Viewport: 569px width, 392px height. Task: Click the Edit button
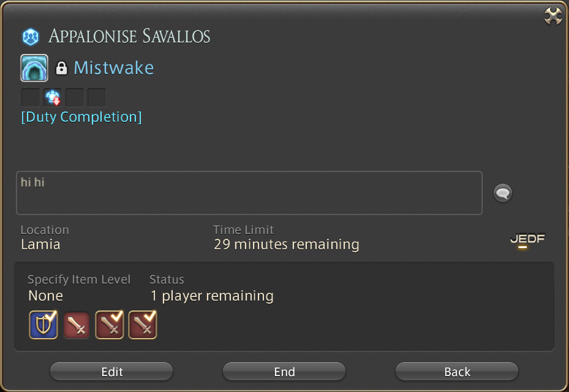pos(111,371)
